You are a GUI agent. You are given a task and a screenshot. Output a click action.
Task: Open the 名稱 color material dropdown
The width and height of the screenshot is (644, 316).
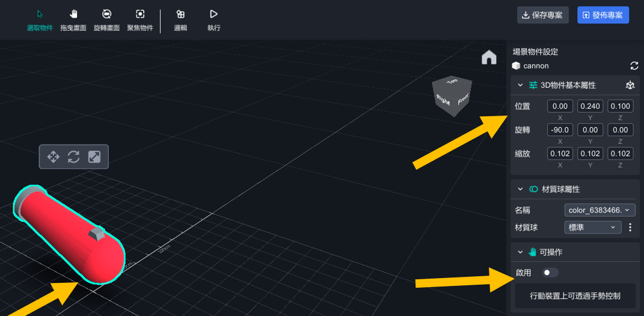tap(600, 210)
